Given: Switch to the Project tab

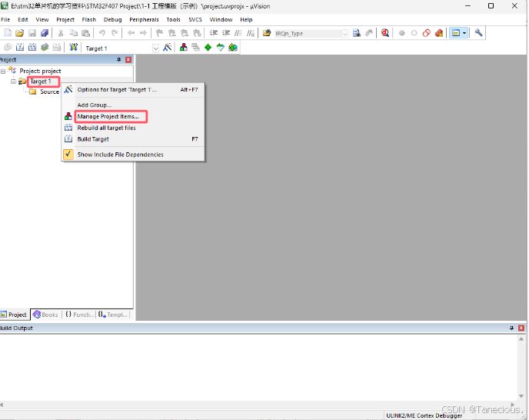Looking at the screenshot, I should [x=14, y=315].
